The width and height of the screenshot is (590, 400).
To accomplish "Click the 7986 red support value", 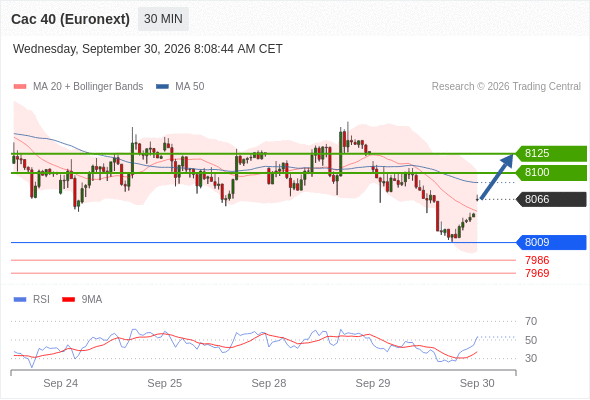I will coord(537,260).
